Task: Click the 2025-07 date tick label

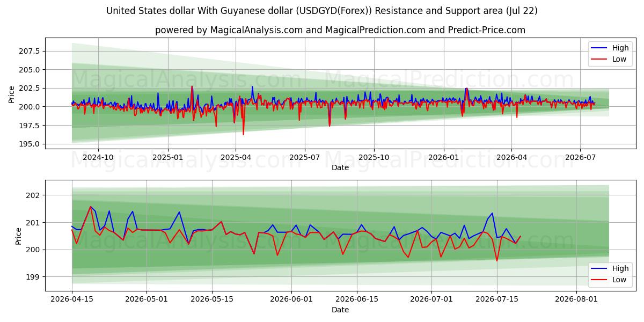Action: point(305,158)
